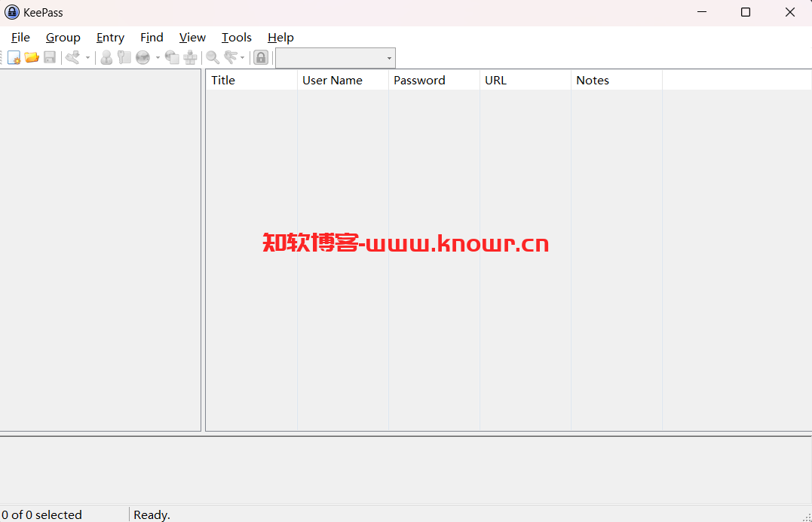
Task: Click the Lock Workspace padlock icon
Action: click(x=261, y=57)
